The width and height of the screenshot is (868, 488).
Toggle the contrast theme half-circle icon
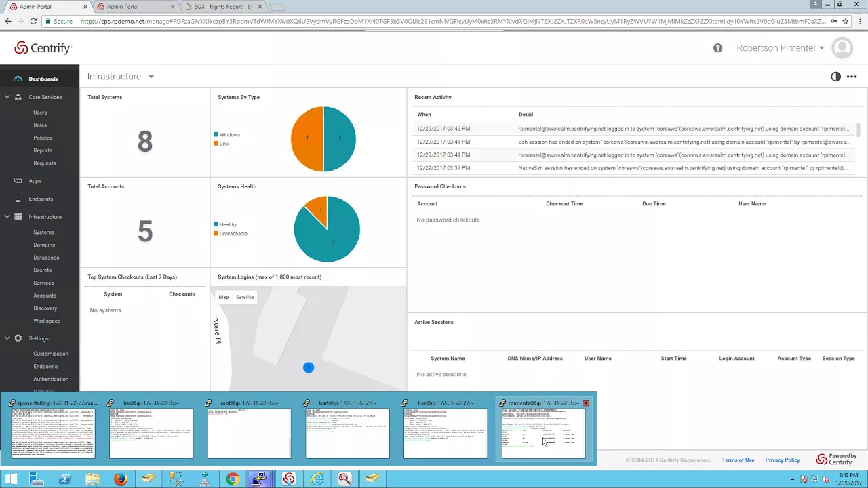coord(835,77)
